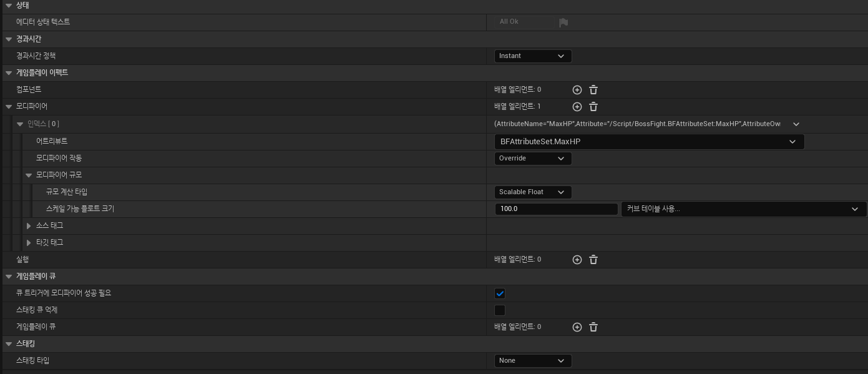The height and width of the screenshot is (374, 868).
Task: Delete all elements in 컴포넌트 array
Action: pos(593,90)
